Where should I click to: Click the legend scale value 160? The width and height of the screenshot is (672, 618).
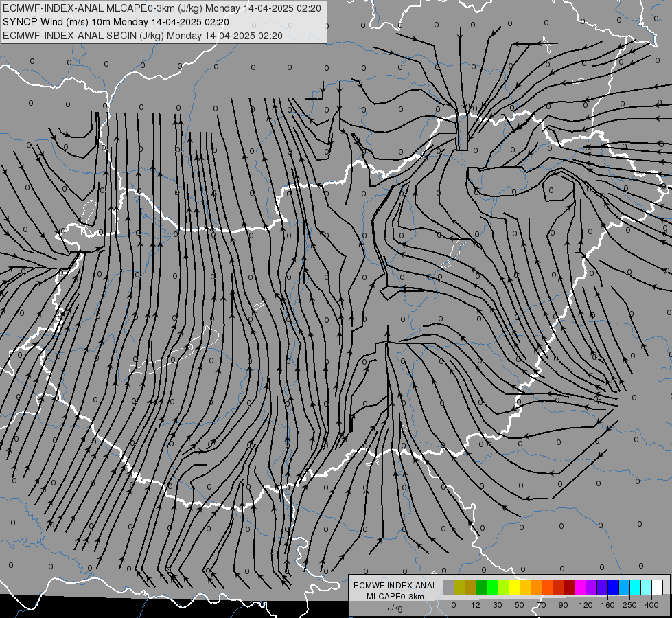click(x=607, y=605)
